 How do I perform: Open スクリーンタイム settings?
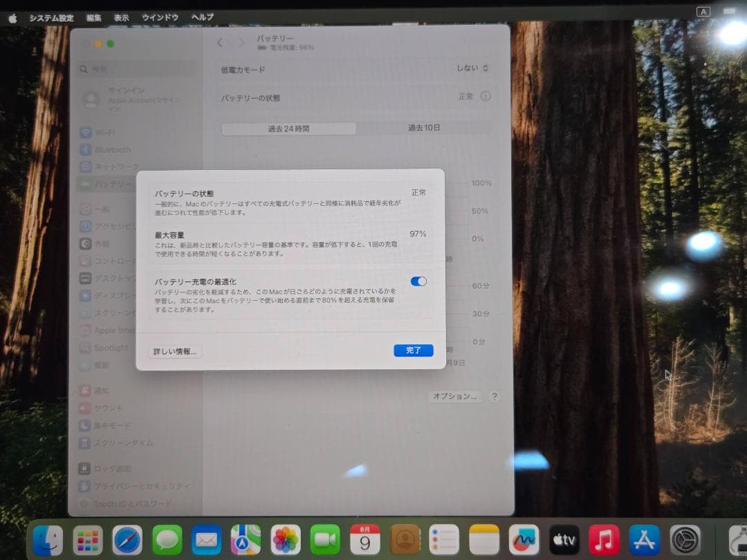(114, 442)
